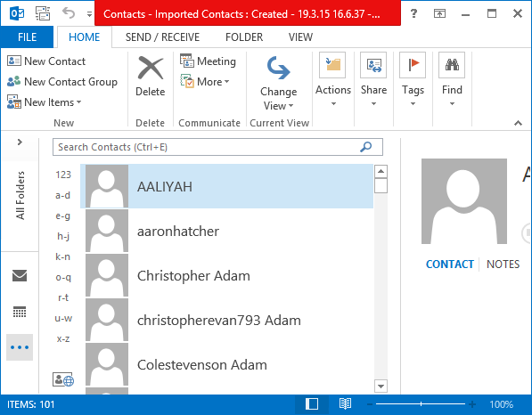Open the FOLDER ribbon tab
This screenshot has width=532, height=415.
(244, 37)
